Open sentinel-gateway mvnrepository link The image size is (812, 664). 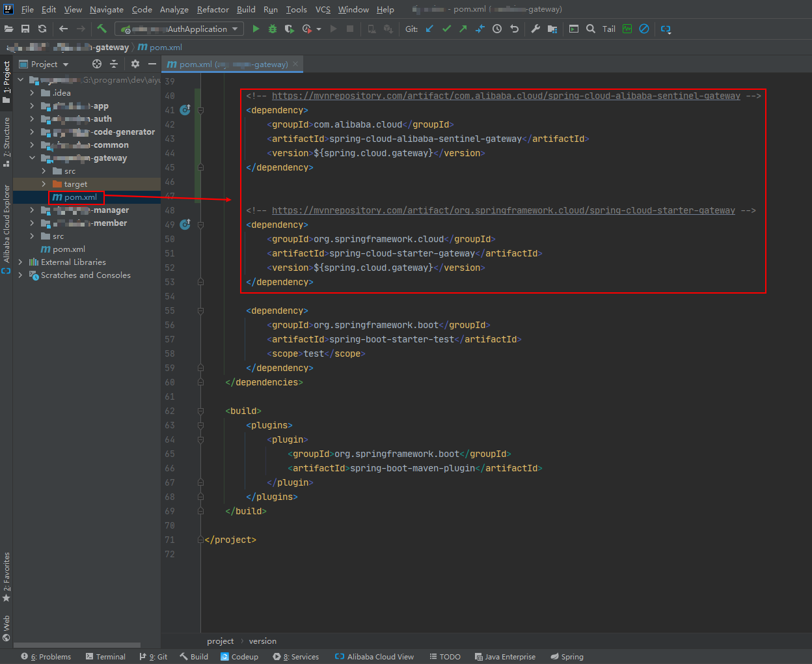[x=506, y=96]
